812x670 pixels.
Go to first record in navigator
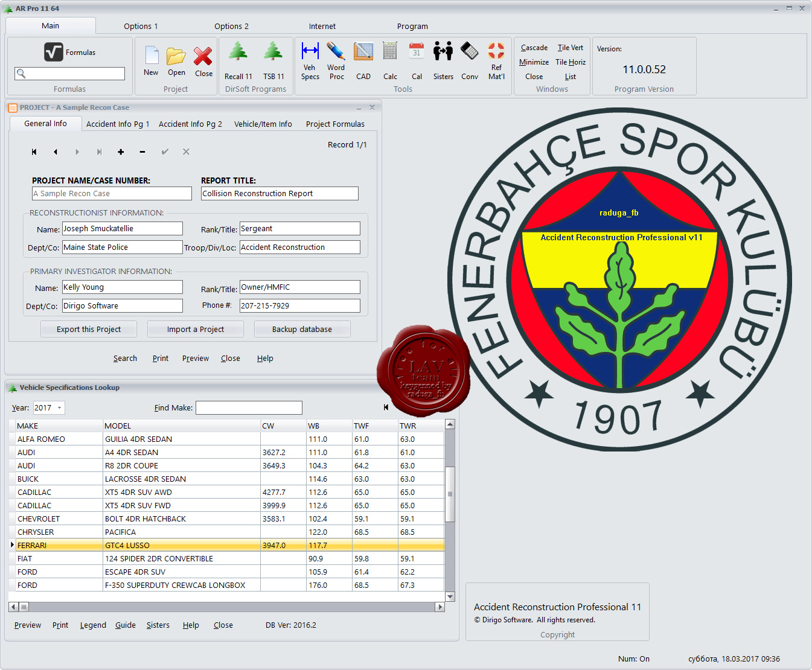(34, 152)
